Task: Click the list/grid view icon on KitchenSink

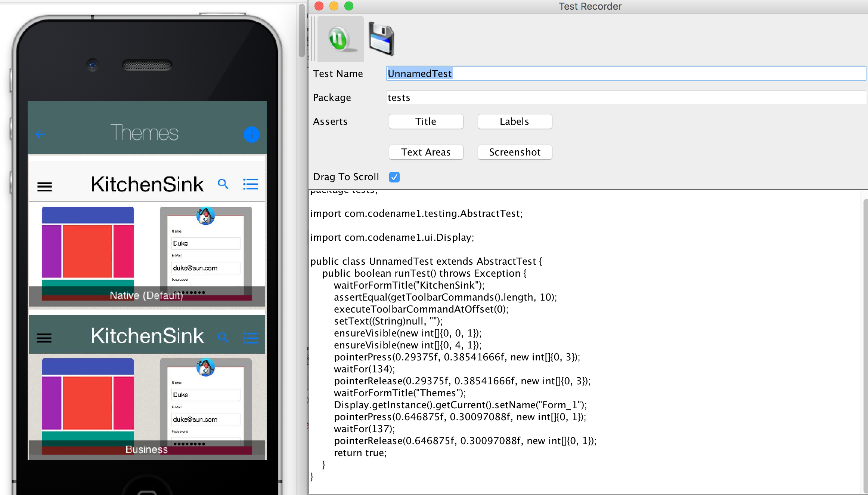Action: pyautogui.click(x=250, y=185)
